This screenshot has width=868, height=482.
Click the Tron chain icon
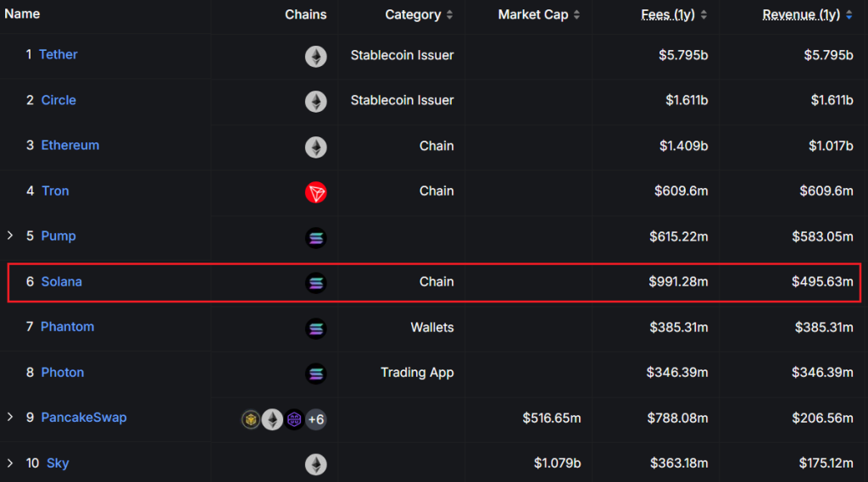pos(315,192)
